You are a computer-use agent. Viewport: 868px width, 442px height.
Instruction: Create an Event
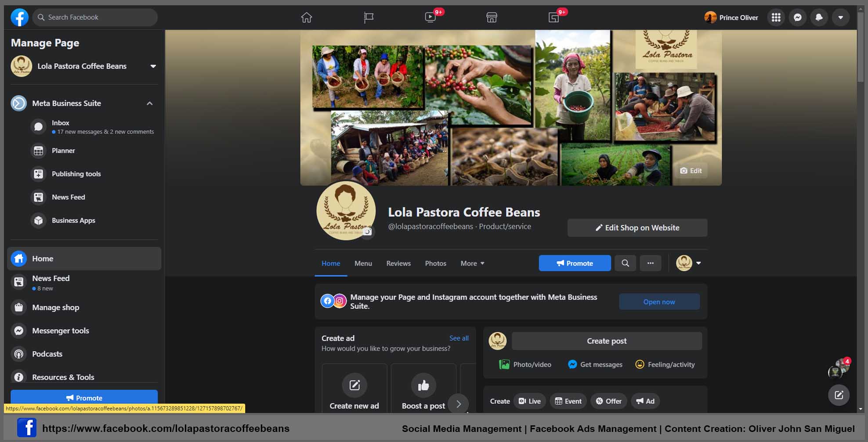point(568,401)
